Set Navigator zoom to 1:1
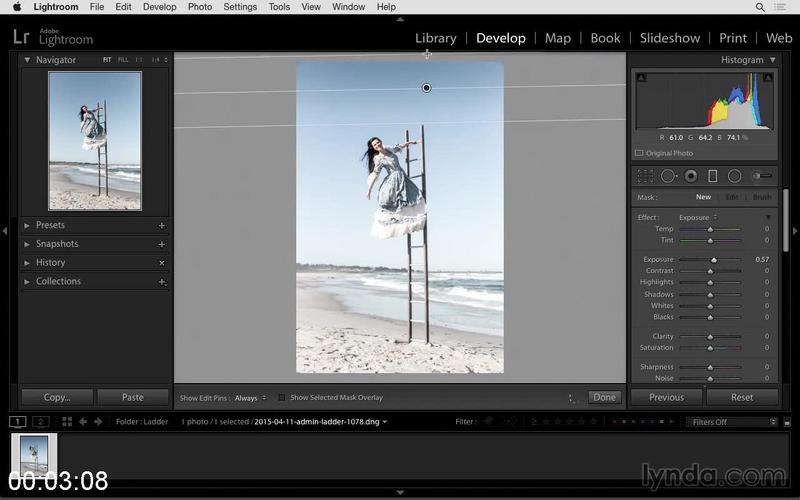Image resolution: width=800 pixels, height=500 pixels. pyautogui.click(x=139, y=60)
